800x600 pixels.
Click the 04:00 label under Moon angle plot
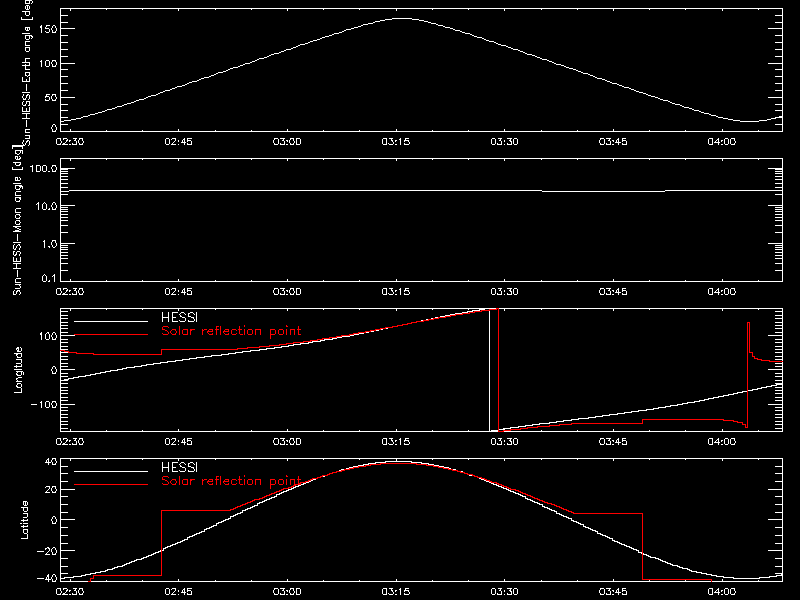click(x=722, y=291)
